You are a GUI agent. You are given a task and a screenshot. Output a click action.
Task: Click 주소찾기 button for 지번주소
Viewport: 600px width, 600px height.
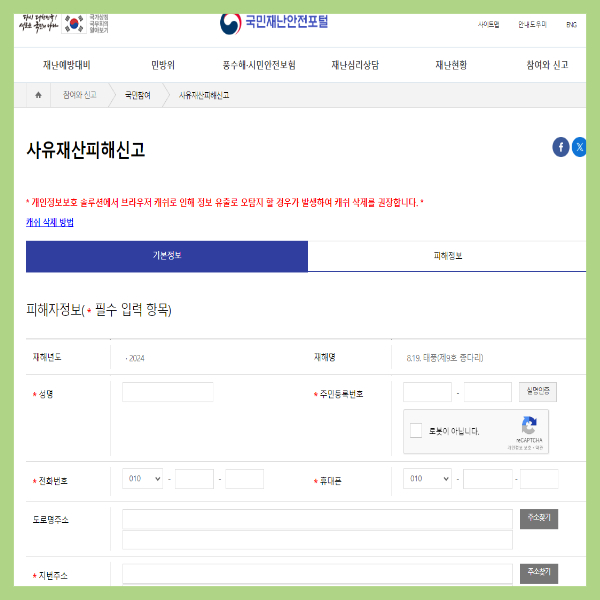(539, 573)
